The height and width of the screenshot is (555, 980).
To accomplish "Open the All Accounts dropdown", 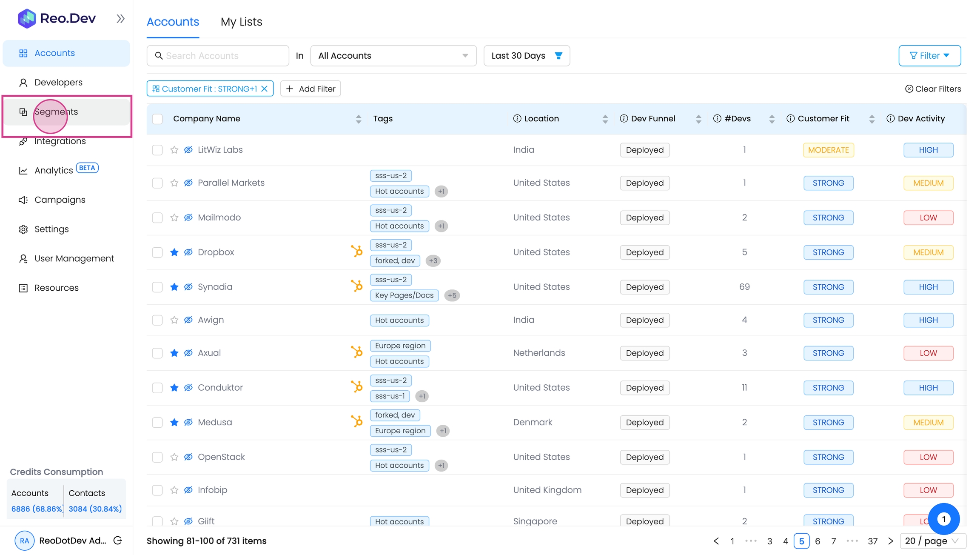I will pyautogui.click(x=393, y=56).
